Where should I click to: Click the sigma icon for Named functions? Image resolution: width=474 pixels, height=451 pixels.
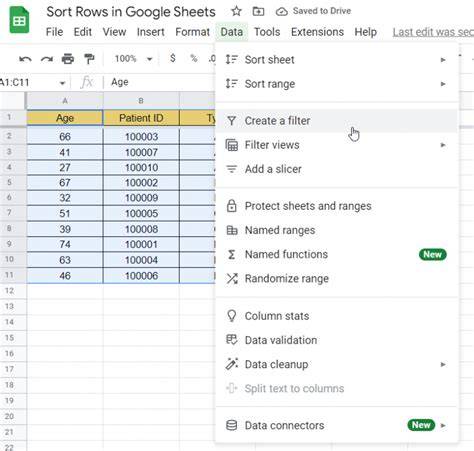coord(232,254)
